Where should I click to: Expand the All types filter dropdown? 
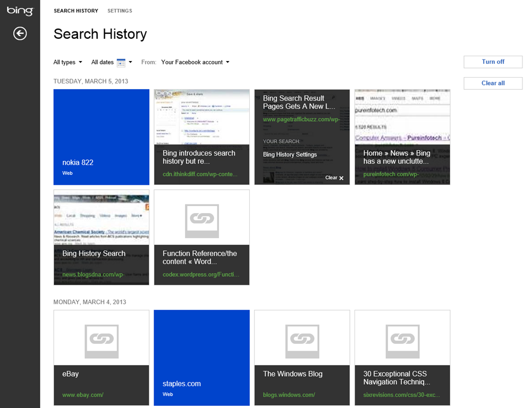coord(68,62)
